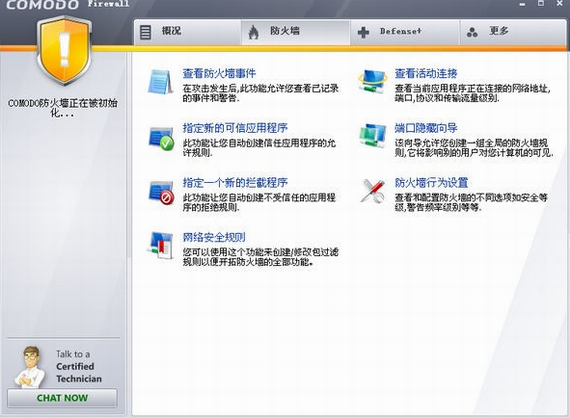Screen dimensions: 570x418
Task: Click the 查看活动连接 monitor icon
Action: click(372, 82)
